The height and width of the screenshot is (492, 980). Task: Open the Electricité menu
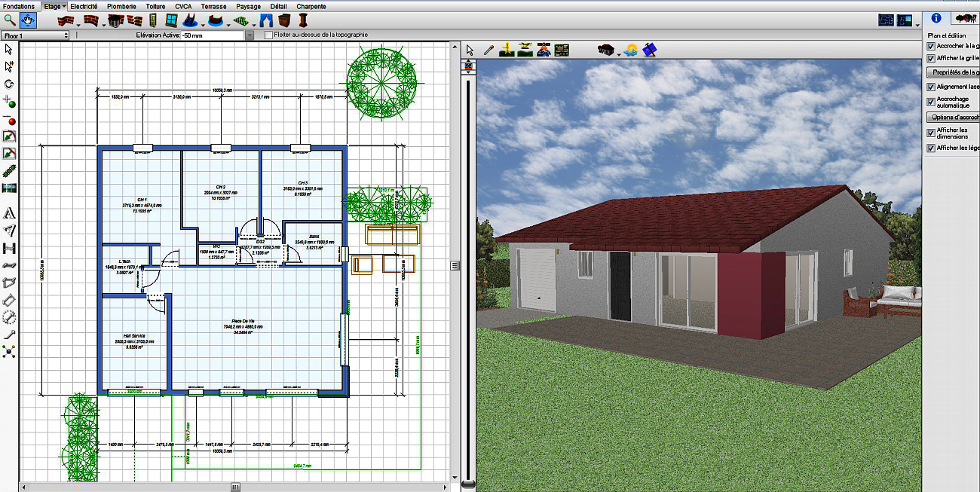(84, 6)
